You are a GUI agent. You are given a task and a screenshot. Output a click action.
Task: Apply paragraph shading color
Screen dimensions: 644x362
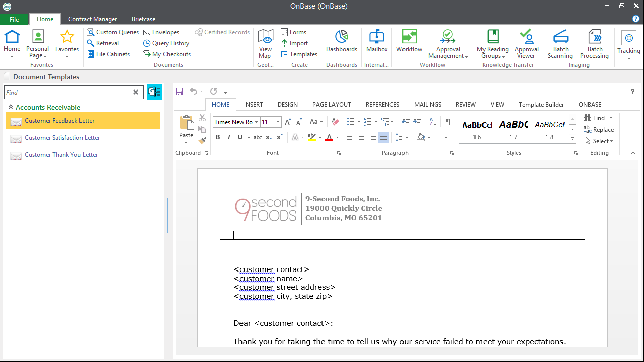[421, 137]
